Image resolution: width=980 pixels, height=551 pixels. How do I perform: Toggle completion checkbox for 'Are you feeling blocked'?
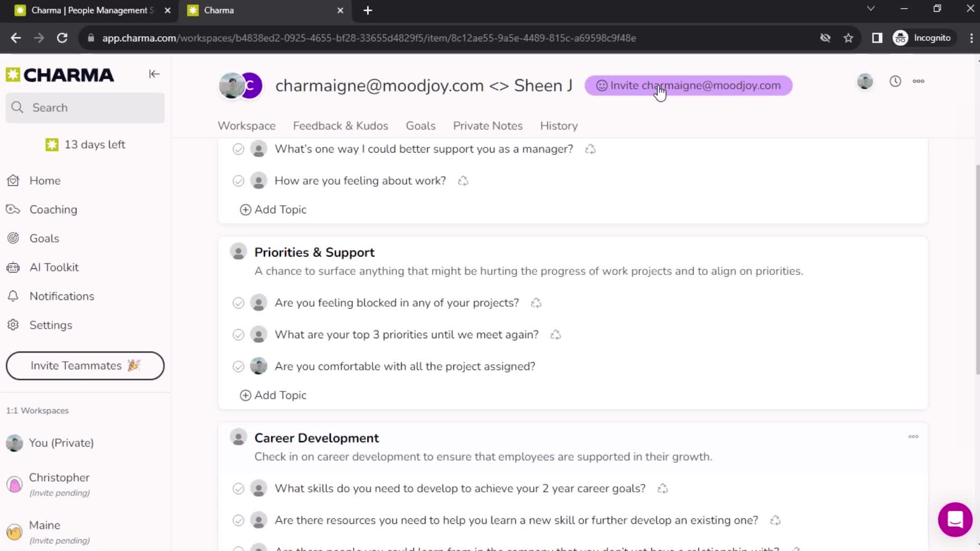tap(238, 303)
